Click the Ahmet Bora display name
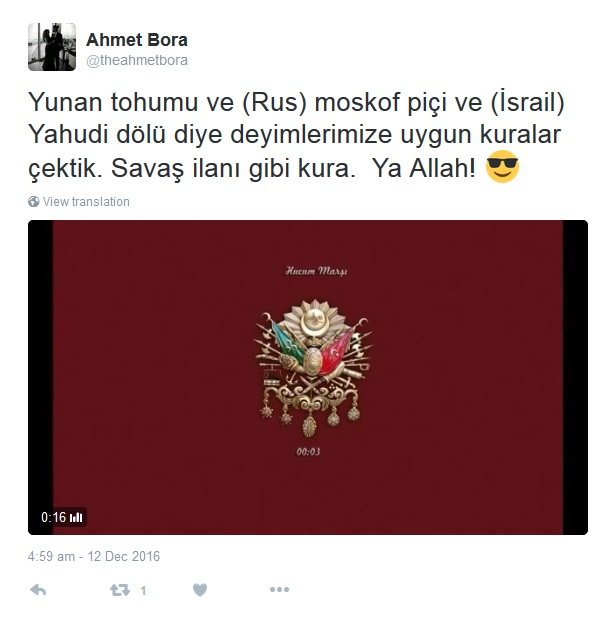The height and width of the screenshot is (617, 613). coord(137,40)
